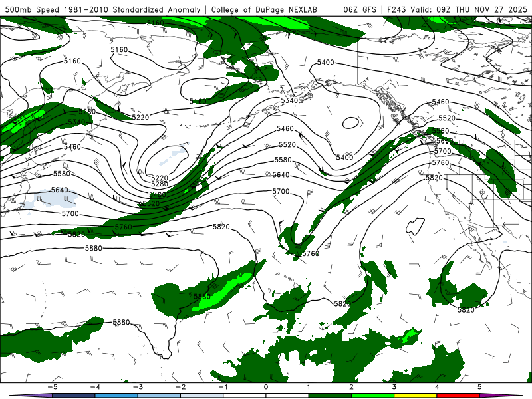Select the yellow colorbar segment between 3 and 4

tap(415, 396)
